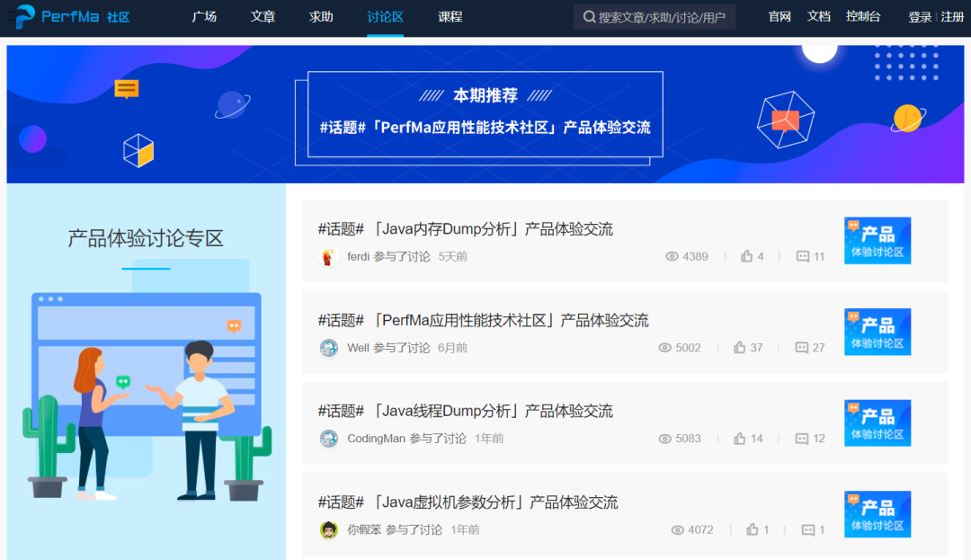
Task: Open the Java线程Dump分析 topic title
Action: pos(465,411)
